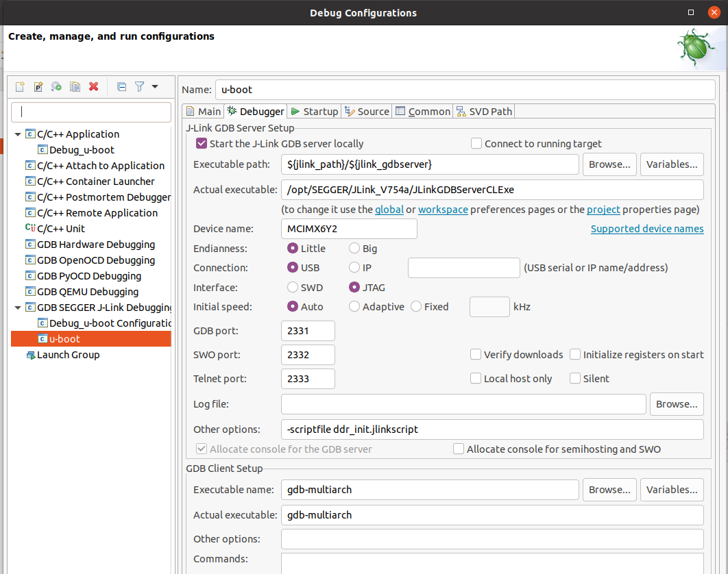Image resolution: width=728 pixels, height=574 pixels.
Task: Open the SVD Path tab
Action: coord(484,111)
